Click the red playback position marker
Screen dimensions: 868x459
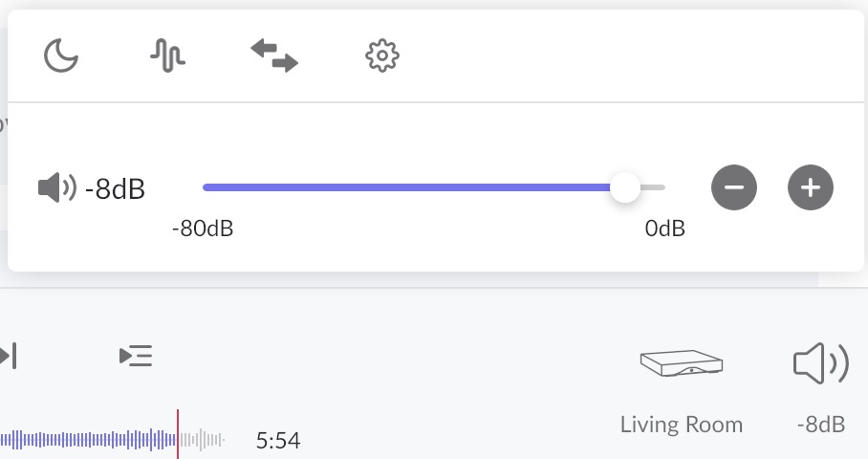click(x=178, y=435)
